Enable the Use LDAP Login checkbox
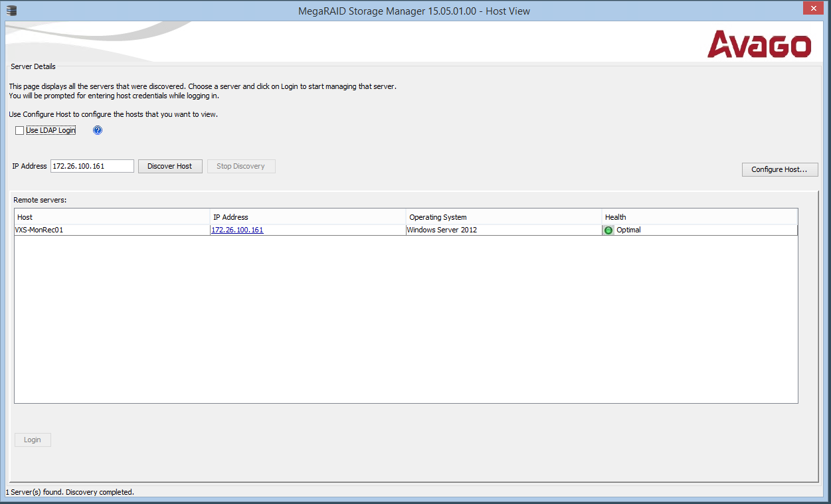The image size is (831, 504). point(20,131)
